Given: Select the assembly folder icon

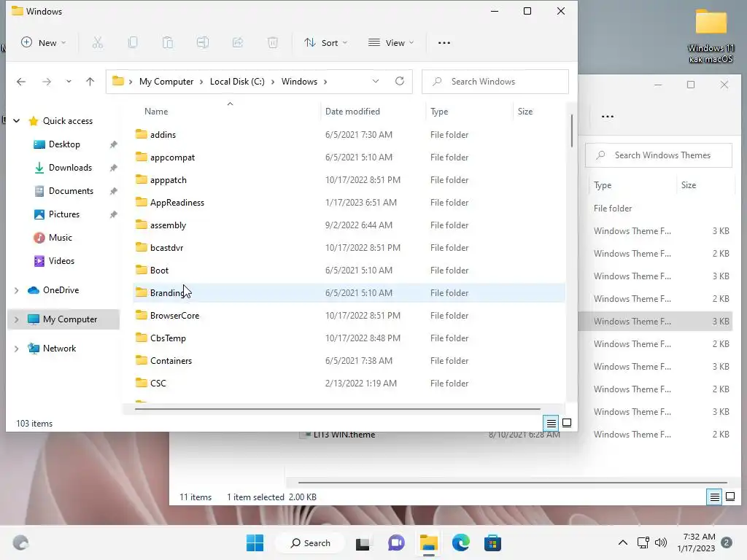Looking at the screenshot, I should coord(141,225).
